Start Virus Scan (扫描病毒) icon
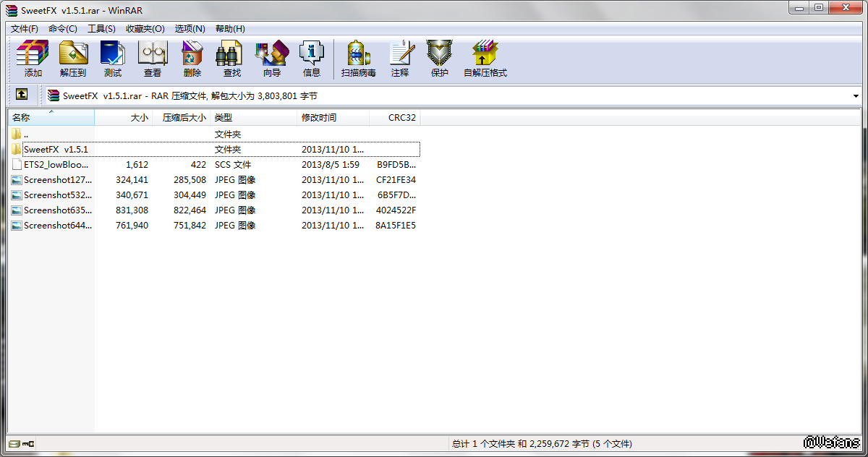 (x=359, y=59)
